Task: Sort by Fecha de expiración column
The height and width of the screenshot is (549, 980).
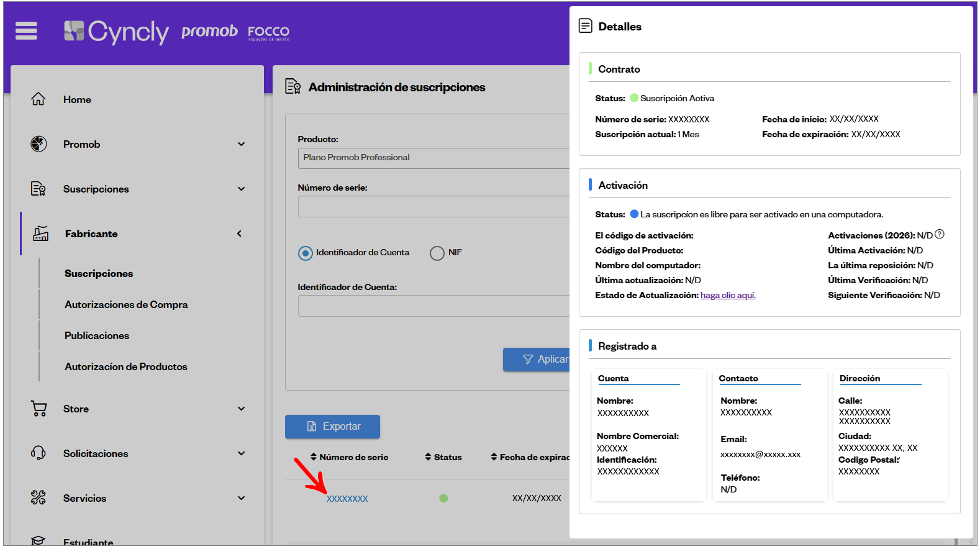Action: tap(530, 457)
